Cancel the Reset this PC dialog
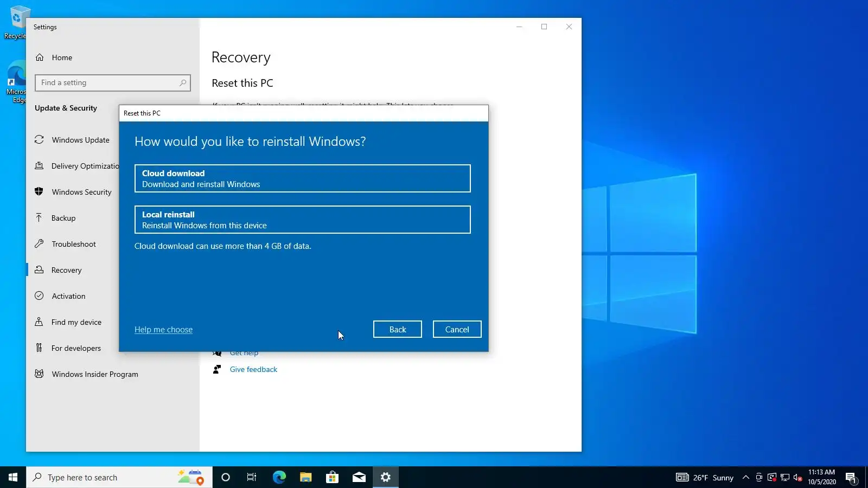Viewport: 868px width, 488px height. pos(457,329)
